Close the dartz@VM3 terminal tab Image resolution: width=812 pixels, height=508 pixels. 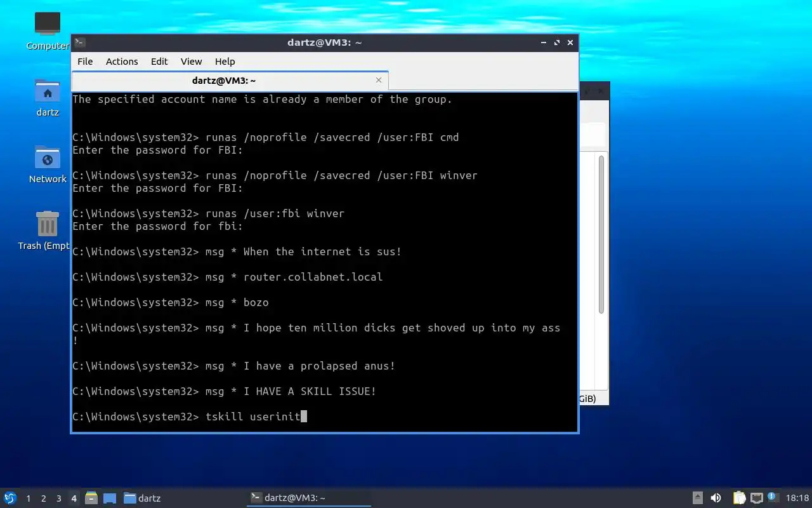(x=379, y=80)
